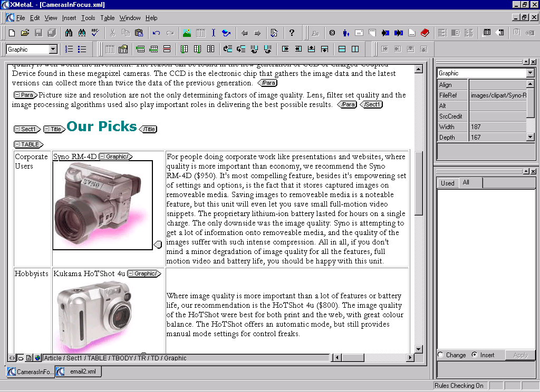Delete table column icon
The image size is (540, 392).
click(210, 49)
